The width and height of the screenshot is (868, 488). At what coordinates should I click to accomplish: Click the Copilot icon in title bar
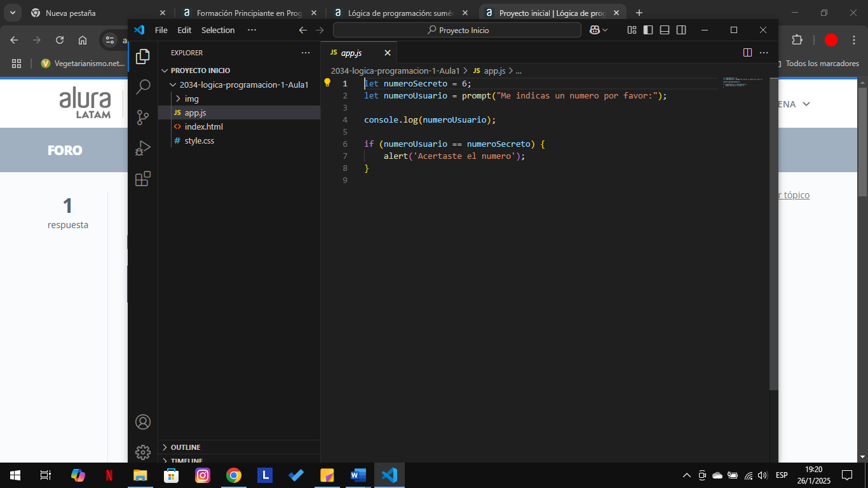(x=595, y=30)
